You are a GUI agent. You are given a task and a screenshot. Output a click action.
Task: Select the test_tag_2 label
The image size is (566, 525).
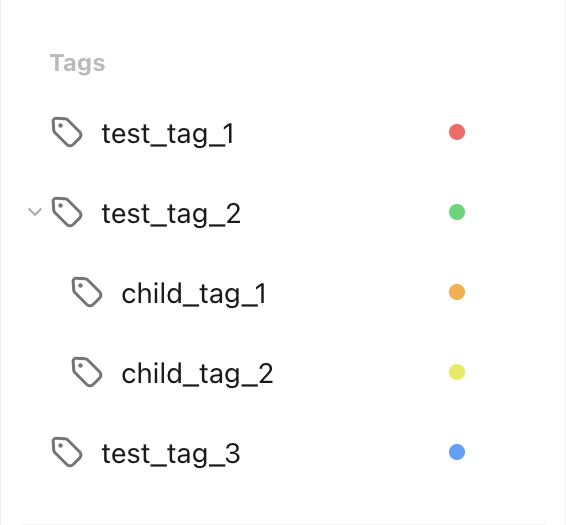171,214
